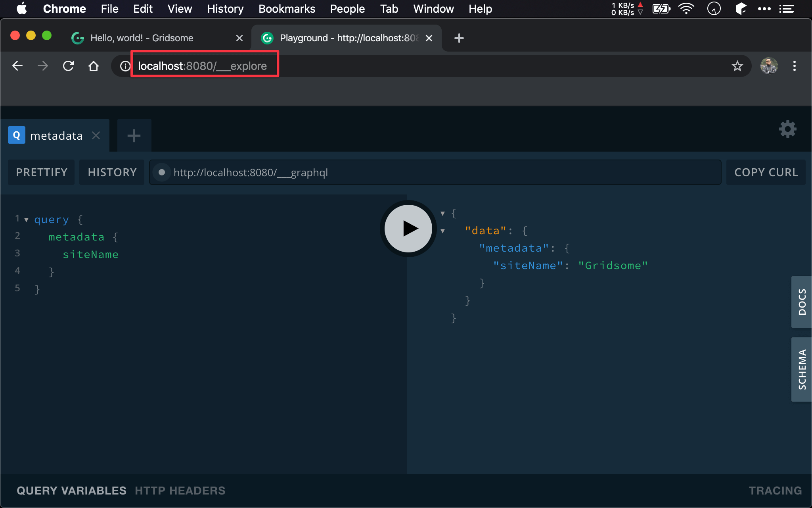The image size is (812, 508).
Task: Open the Notification Center list icon
Action: (x=786, y=9)
